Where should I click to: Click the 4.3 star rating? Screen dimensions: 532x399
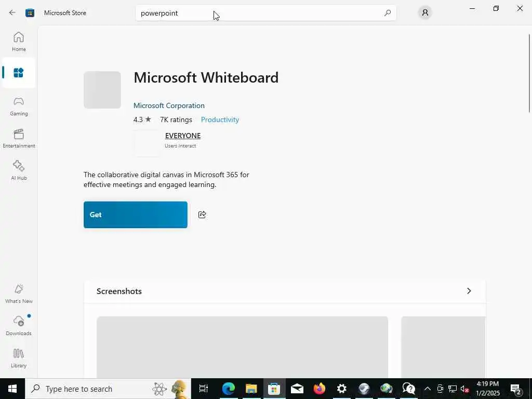(x=142, y=119)
